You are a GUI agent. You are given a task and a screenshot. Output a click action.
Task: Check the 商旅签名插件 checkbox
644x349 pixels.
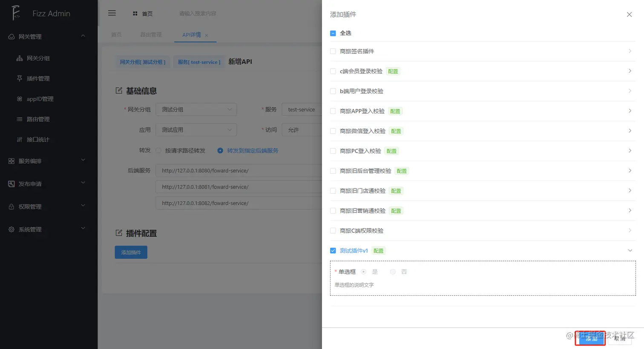(x=333, y=51)
